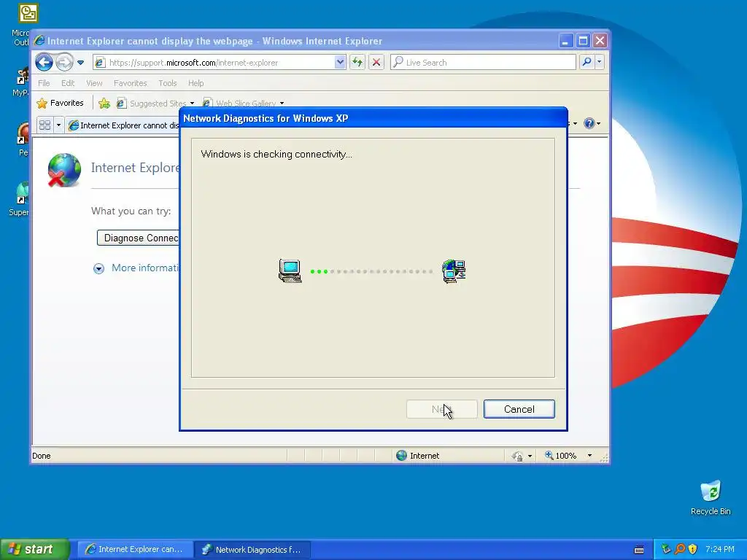747x560 pixels.
Task: Open the recent pages dropdown beside Forward
Action: [80, 63]
